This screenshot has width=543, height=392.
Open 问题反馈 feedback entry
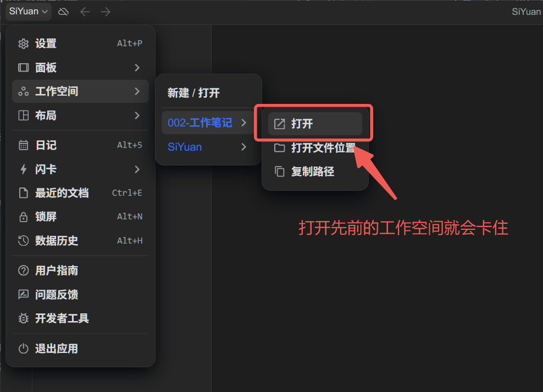click(80, 295)
